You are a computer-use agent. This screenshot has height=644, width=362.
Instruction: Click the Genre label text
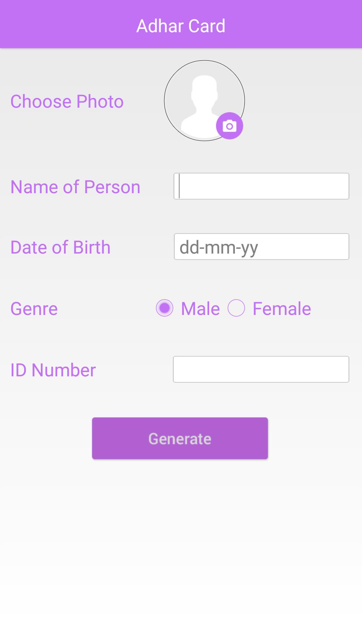(34, 309)
